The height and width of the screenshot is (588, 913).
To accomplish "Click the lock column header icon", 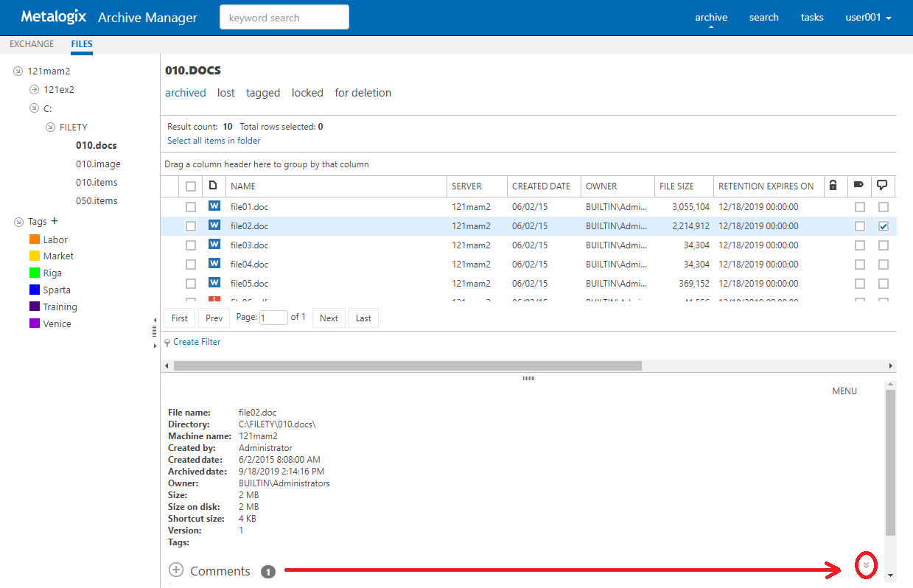I will pyautogui.click(x=833, y=186).
